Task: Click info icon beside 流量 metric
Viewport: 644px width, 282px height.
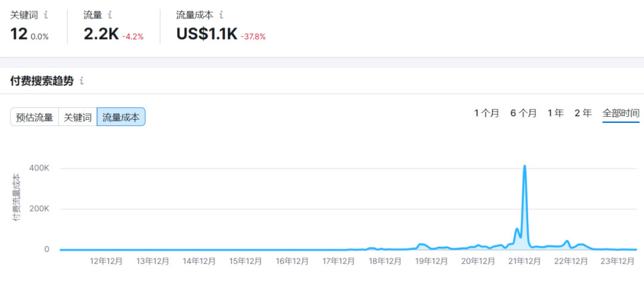Action: coord(110,14)
